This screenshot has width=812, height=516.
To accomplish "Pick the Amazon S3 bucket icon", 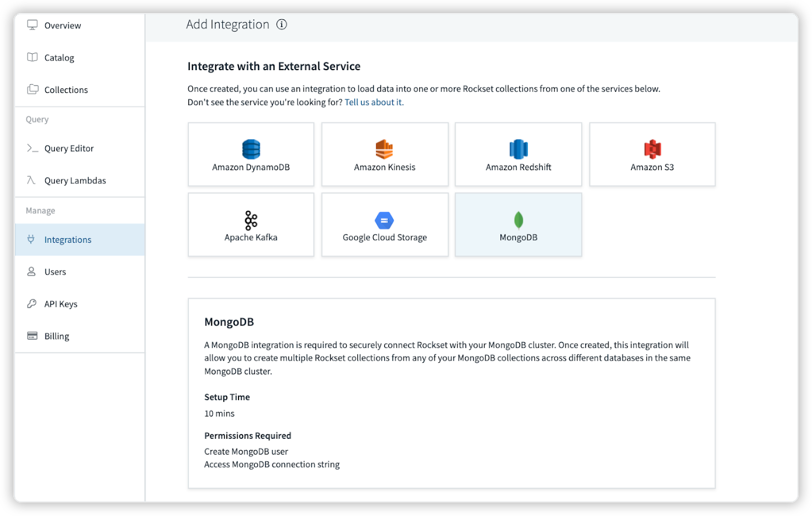I will tap(652, 149).
